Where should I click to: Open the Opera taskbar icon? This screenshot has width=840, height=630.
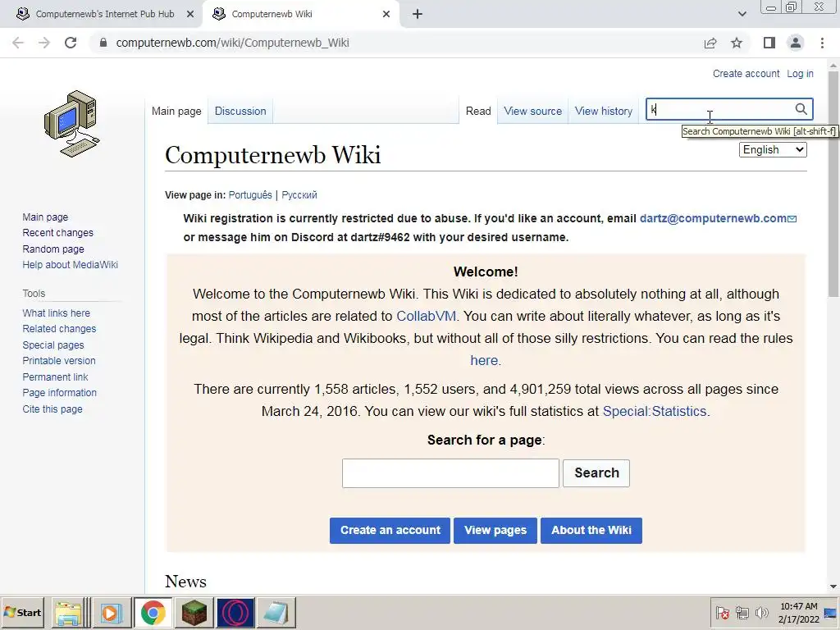click(x=235, y=613)
